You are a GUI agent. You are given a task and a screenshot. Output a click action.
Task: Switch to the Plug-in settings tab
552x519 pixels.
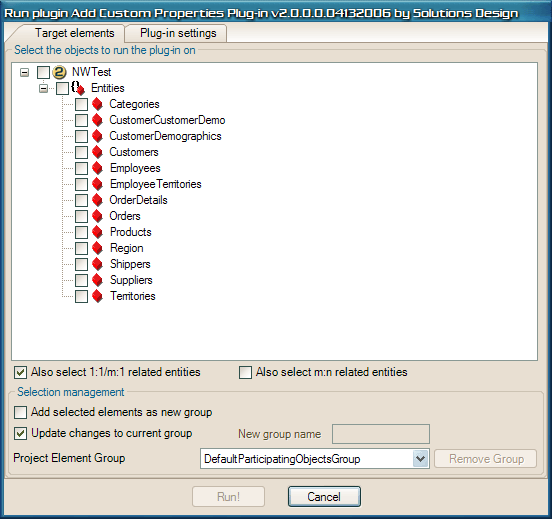178,33
